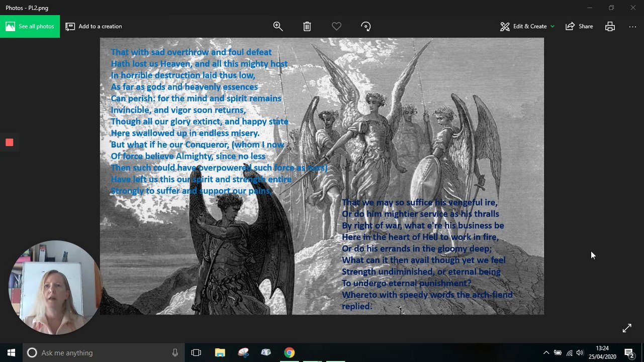Open the Paint app taskbar icon
644x362 pixels.
point(243,352)
